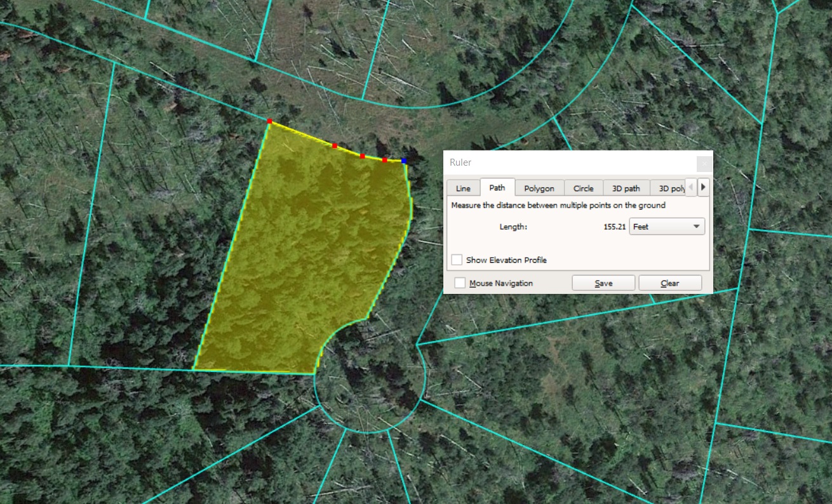
Task: Save the measured path
Action: point(603,283)
